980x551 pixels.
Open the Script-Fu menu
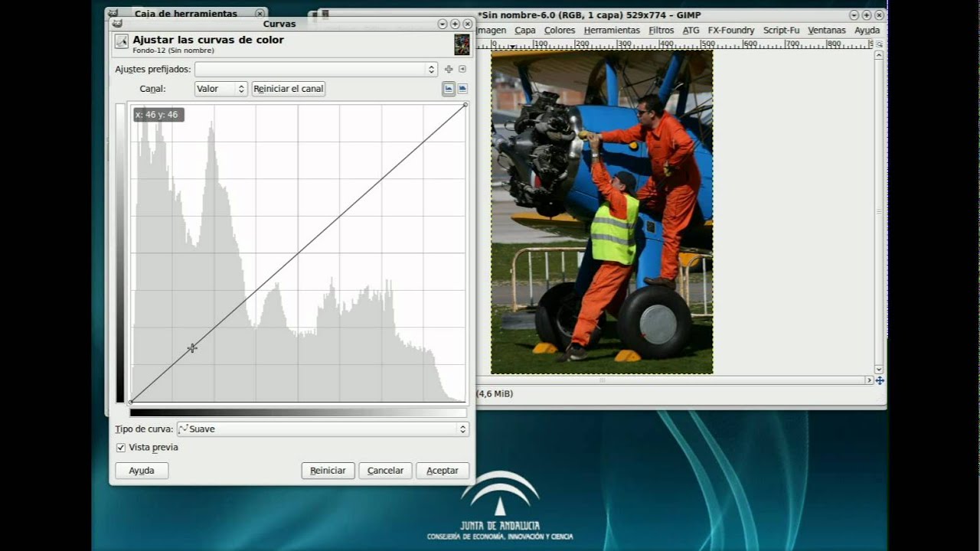point(781,31)
